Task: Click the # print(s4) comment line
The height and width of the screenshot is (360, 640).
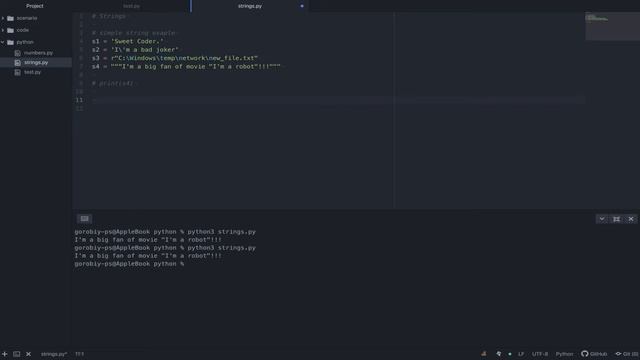Action: point(113,83)
